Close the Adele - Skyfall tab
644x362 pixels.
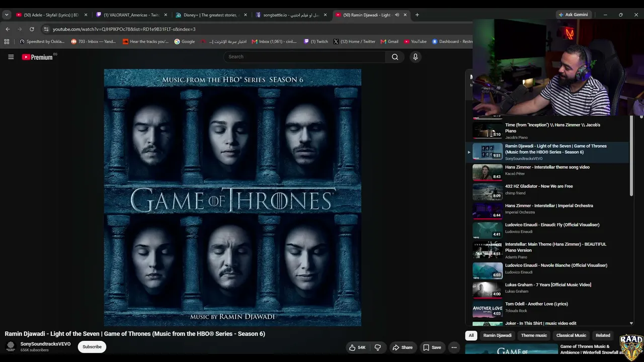tap(86, 15)
